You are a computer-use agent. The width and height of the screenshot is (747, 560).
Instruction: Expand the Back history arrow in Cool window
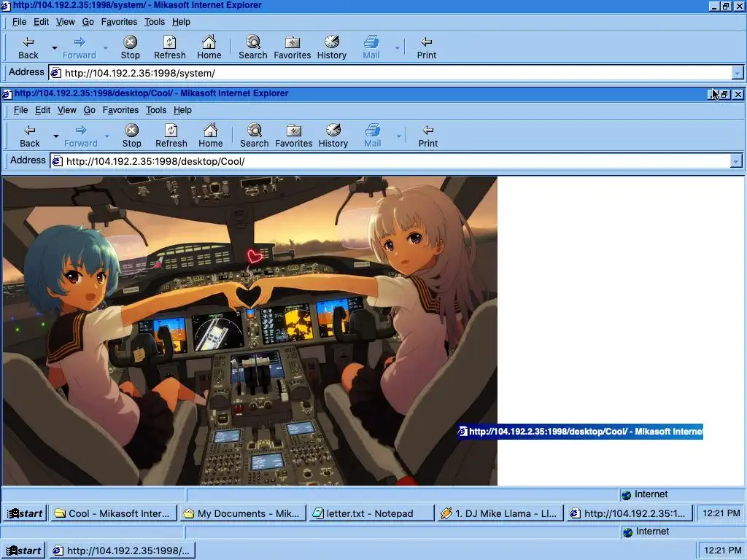(x=55, y=136)
